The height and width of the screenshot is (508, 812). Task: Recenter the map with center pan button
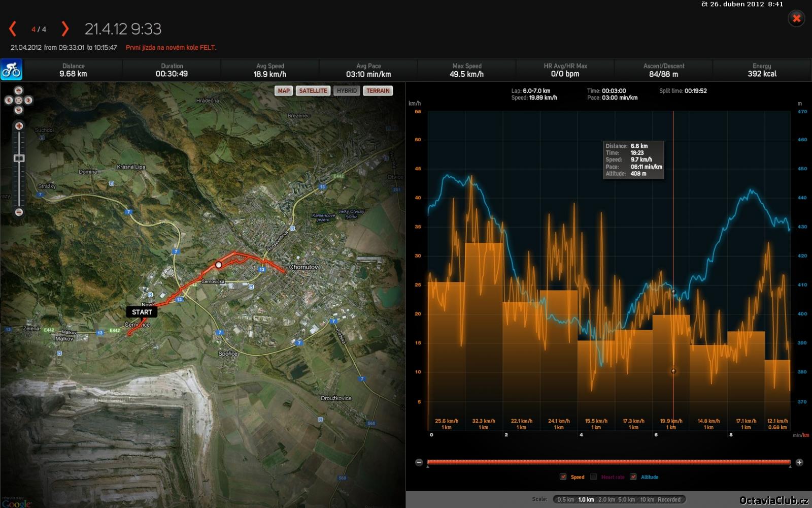point(19,101)
